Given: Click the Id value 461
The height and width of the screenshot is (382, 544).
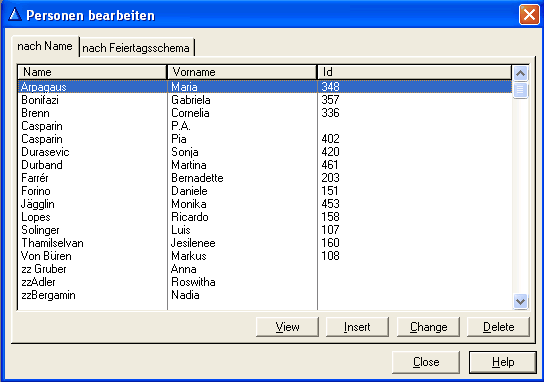Looking at the screenshot, I should click(330, 165).
